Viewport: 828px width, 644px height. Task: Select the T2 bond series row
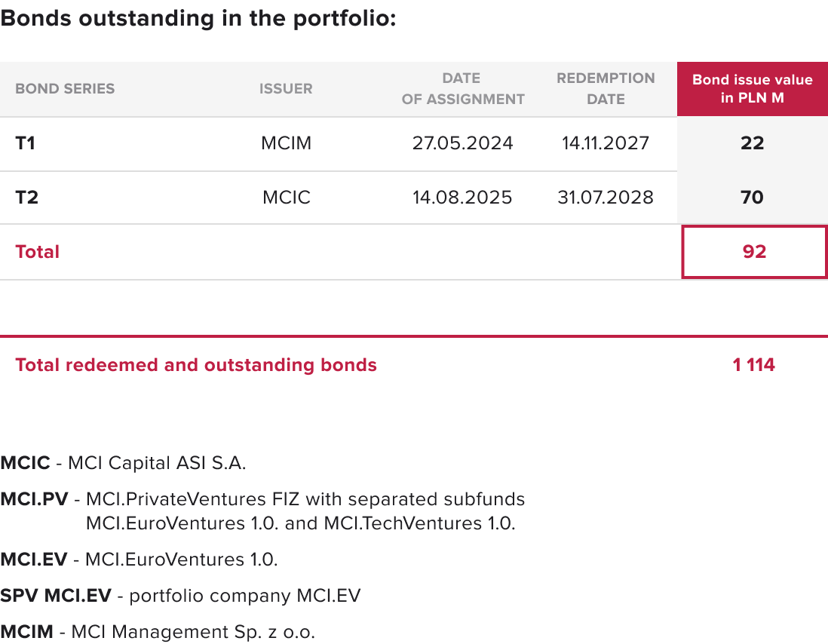pos(26,198)
